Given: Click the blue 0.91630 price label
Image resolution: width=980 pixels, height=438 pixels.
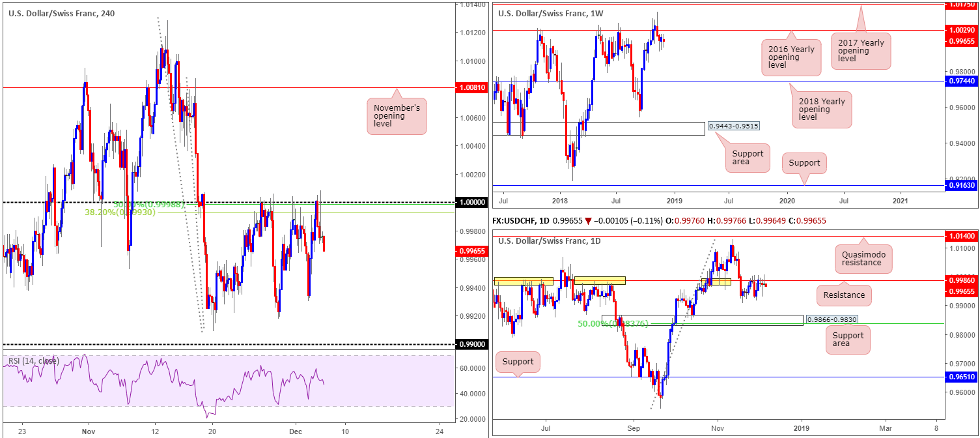Looking at the screenshot, I should pyautogui.click(x=962, y=185).
